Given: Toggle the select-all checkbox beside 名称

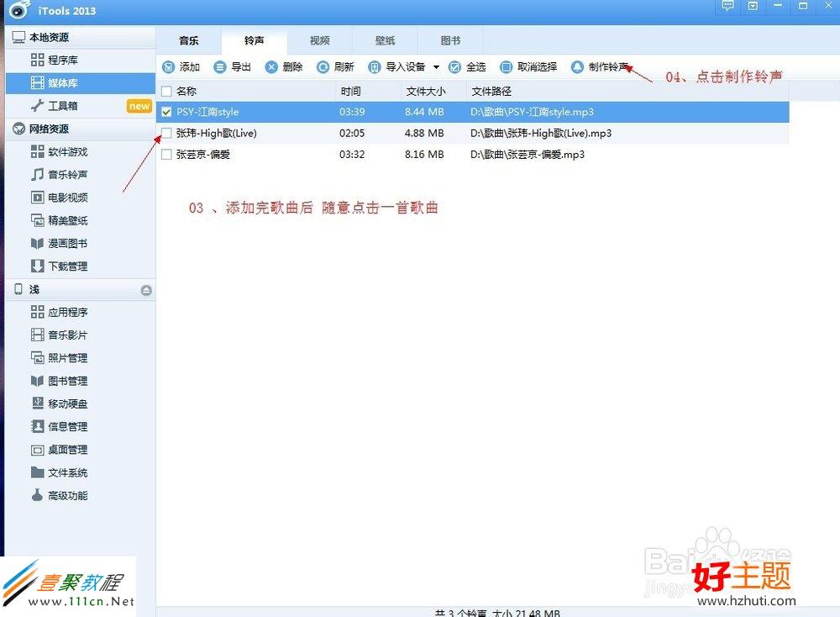Looking at the screenshot, I should tap(166, 91).
